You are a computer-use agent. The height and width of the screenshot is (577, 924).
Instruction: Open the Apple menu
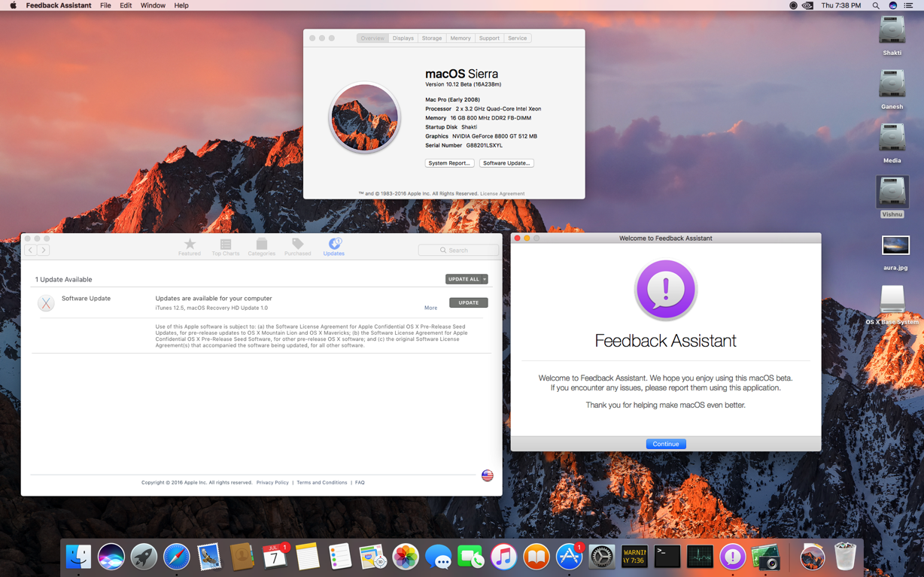pos(13,5)
